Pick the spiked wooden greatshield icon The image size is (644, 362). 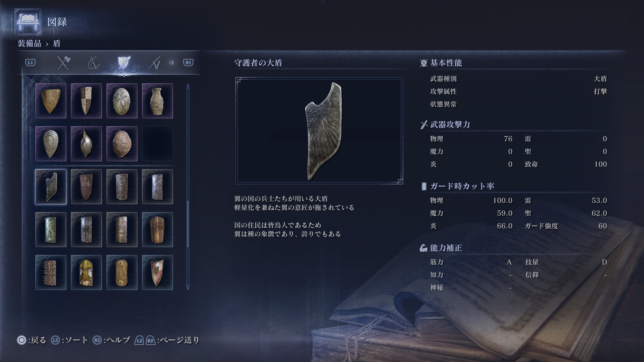pos(51,273)
